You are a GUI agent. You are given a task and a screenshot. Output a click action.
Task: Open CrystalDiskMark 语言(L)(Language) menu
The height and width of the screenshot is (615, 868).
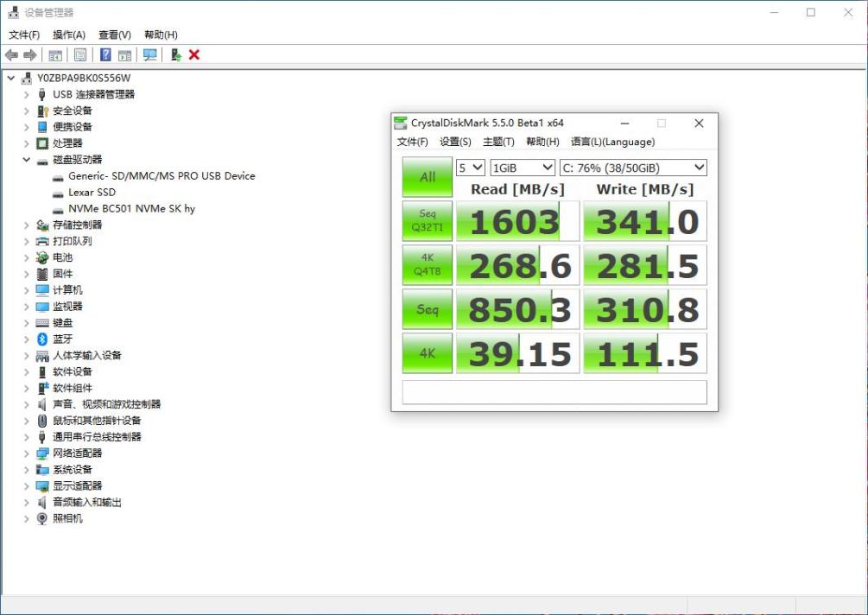click(x=612, y=142)
